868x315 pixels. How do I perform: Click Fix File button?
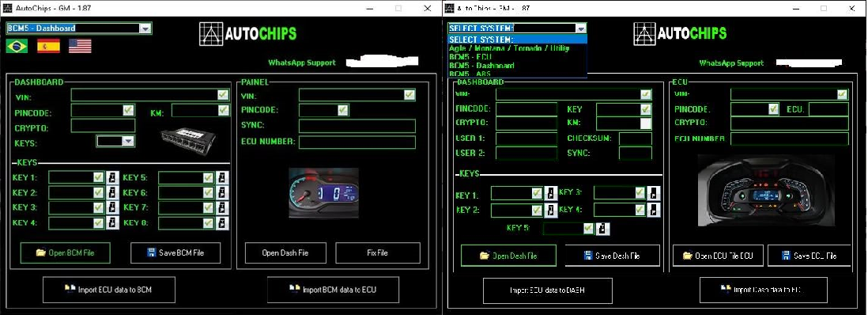coord(378,253)
